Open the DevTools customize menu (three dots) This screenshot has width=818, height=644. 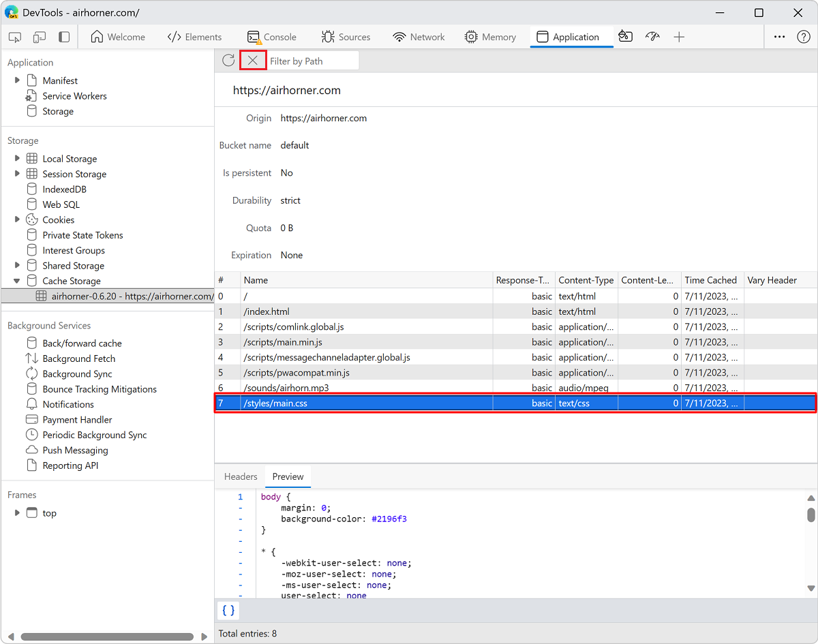779,37
